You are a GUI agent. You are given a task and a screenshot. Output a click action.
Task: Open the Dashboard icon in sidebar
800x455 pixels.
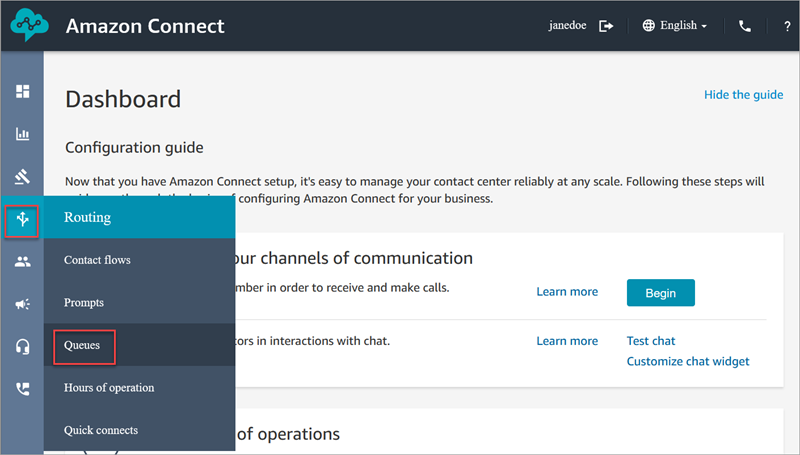click(x=22, y=92)
